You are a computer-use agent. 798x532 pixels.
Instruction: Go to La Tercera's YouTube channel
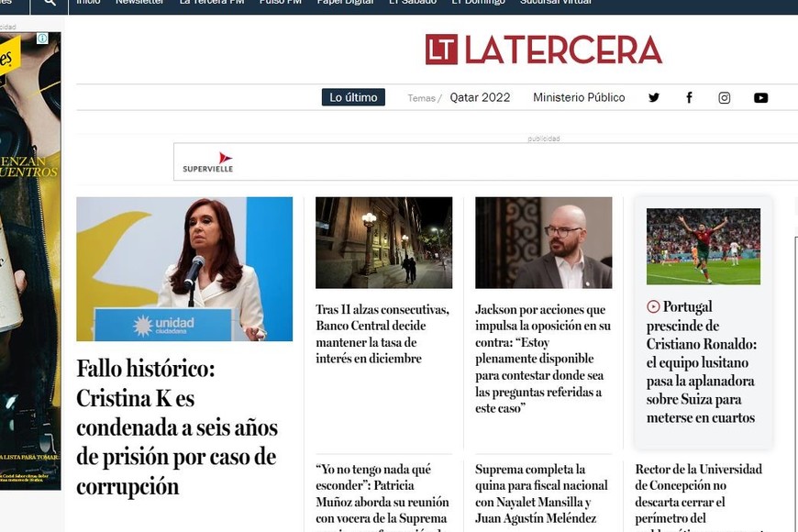[x=760, y=98]
